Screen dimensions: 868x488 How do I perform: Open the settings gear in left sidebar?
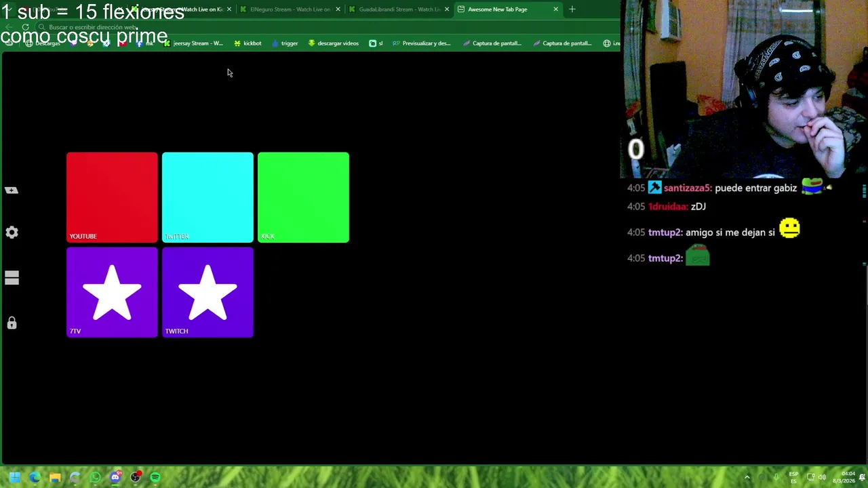[x=12, y=232]
